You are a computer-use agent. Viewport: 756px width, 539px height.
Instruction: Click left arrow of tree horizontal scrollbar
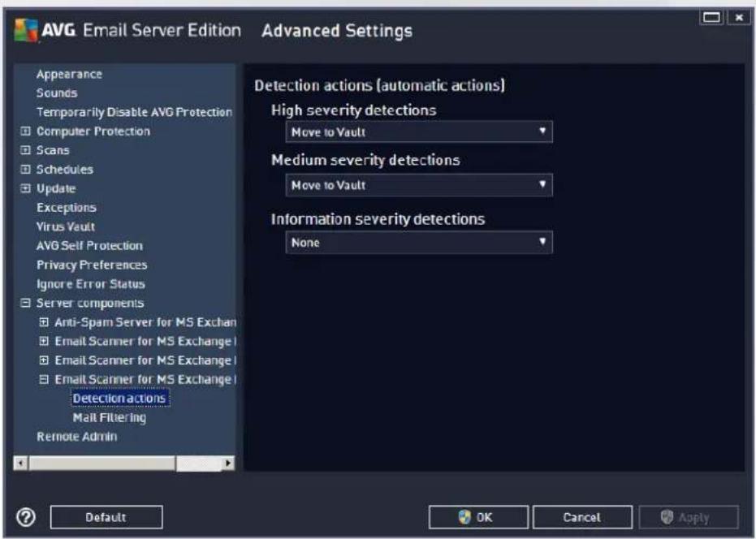21,464
